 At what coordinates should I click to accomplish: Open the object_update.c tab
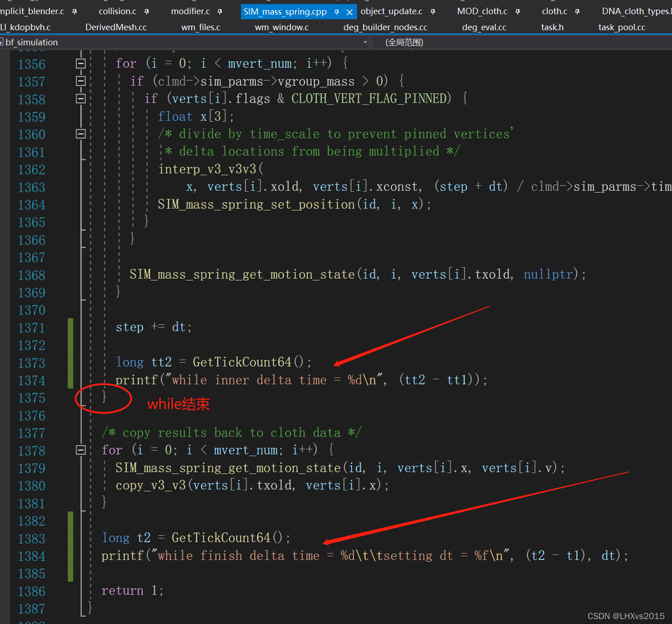tap(392, 11)
